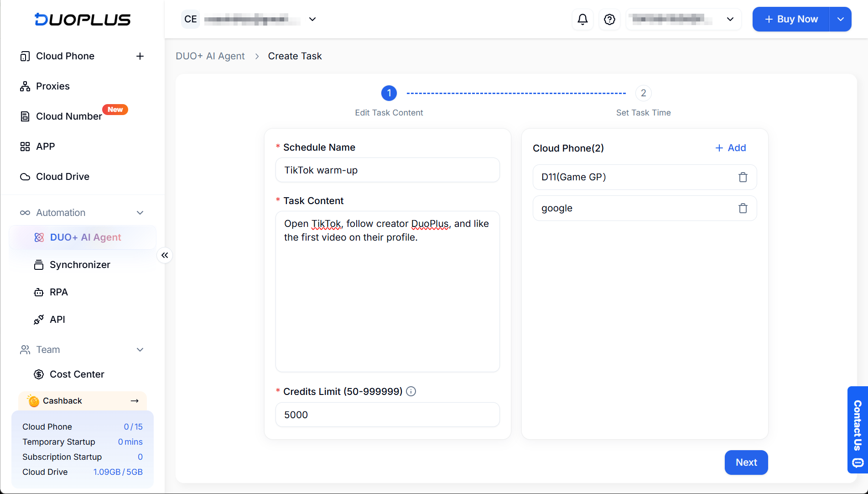The image size is (868, 494).
Task: Select the google phone row
Action: (645, 208)
